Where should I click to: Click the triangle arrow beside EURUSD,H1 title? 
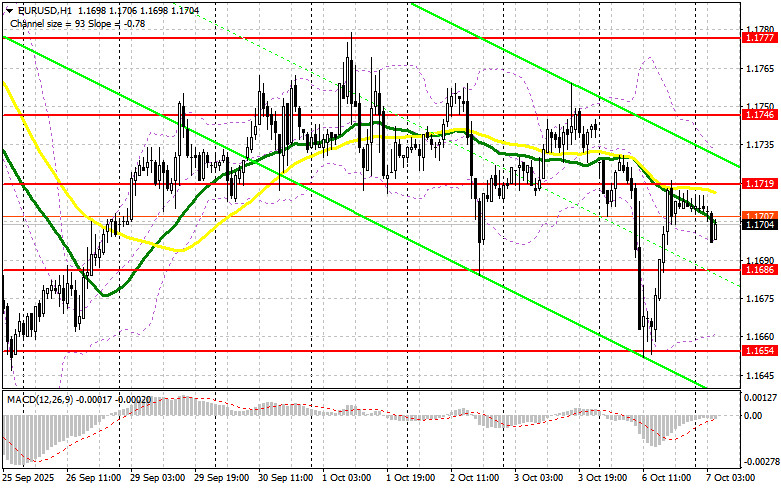click(x=8, y=10)
